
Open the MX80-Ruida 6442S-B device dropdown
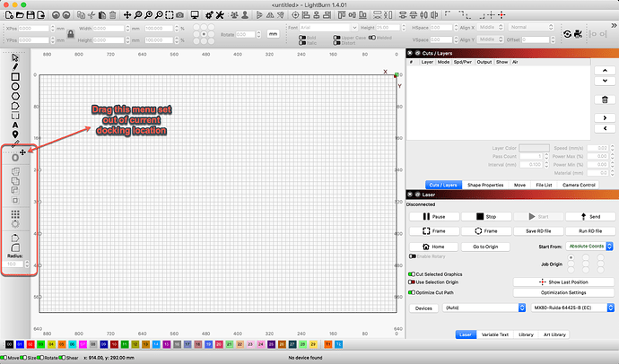(573, 308)
